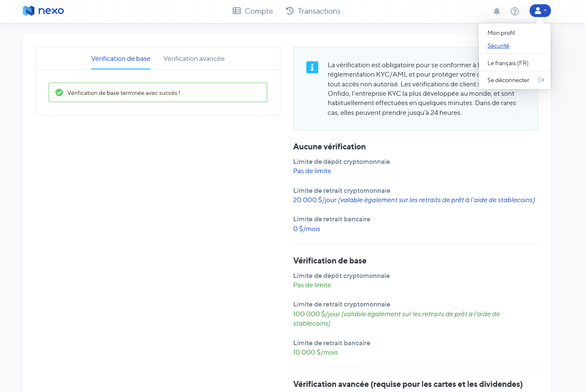Select Mon profil from the menu
585x392 pixels.
point(501,33)
